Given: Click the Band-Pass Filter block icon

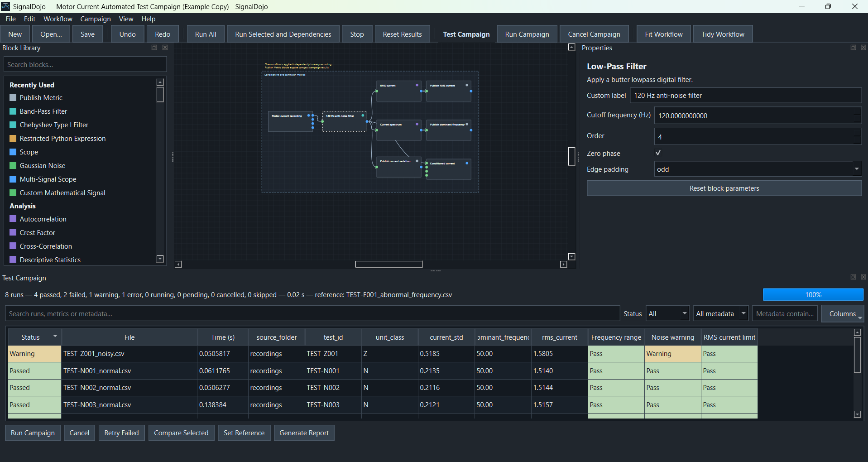Looking at the screenshot, I should [x=13, y=111].
